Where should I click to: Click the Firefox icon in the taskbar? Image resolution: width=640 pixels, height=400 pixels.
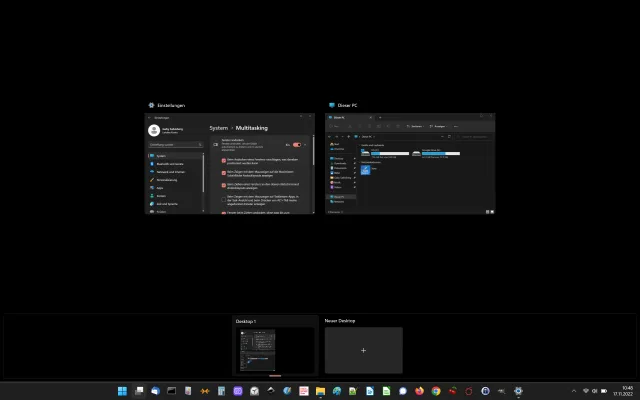(x=419, y=391)
